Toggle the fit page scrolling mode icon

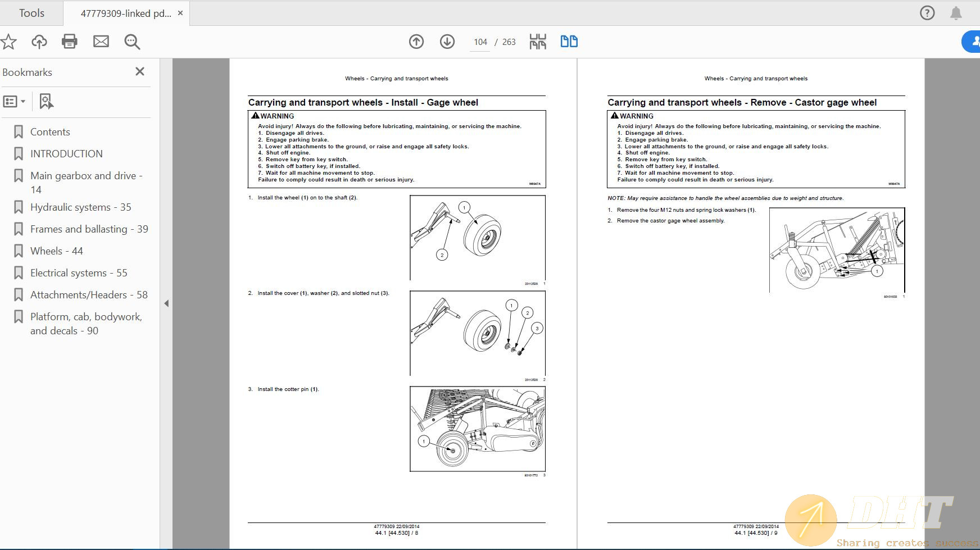tap(538, 42)
